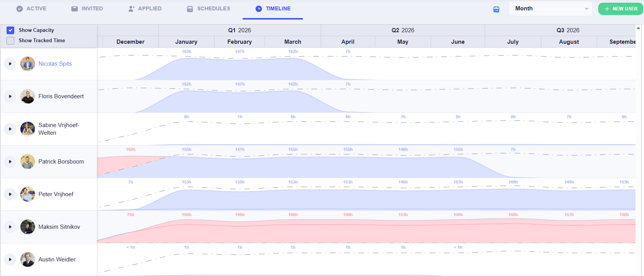Click Sabine Vrijhoef-Welten avatar photo
The height and width of the screenshot is (276, 644).
(28, 129)
